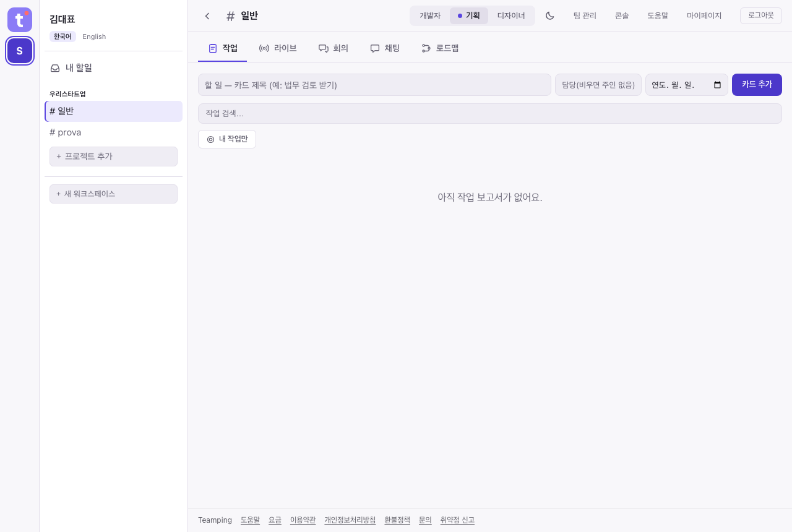Image resolution: width=792 pixels, height=532 pixels.
Task: Switch to the 라이브 tab
Action: pyautogui.click(x=278, y=48)
